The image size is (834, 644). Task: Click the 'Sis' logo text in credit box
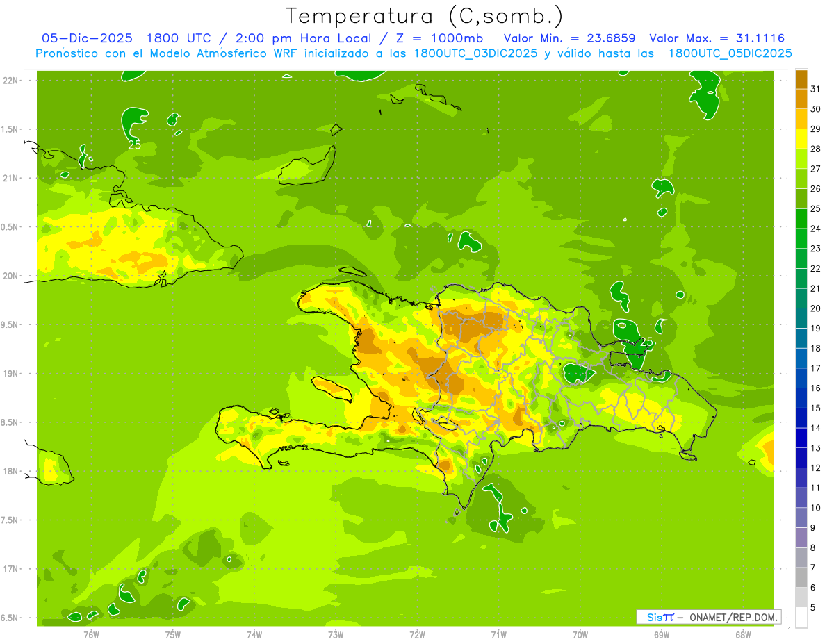tap(655, 617)
